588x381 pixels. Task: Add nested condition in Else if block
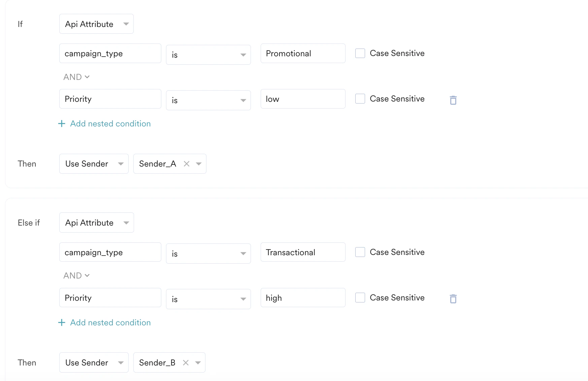(x=110, y=323)
